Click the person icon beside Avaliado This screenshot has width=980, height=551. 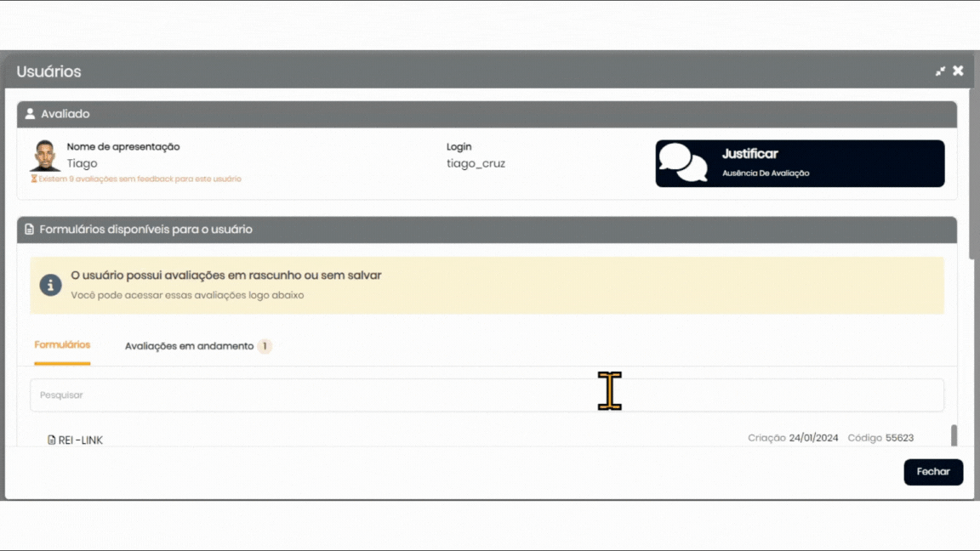click(30, 114)
